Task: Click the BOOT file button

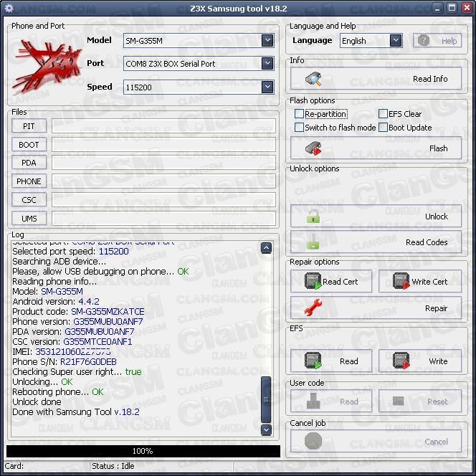Action: pos(29,145)
